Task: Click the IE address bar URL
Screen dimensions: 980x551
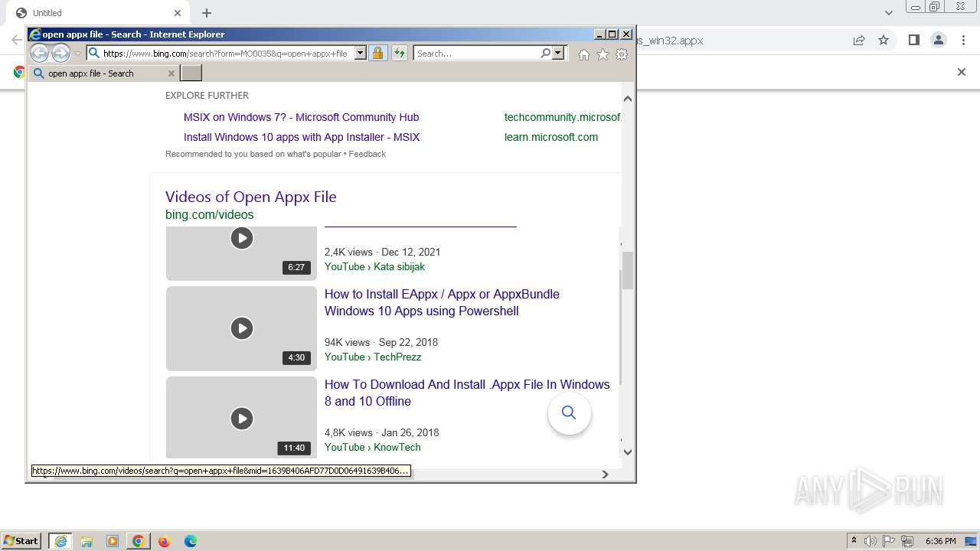Action: click(226, 54)
